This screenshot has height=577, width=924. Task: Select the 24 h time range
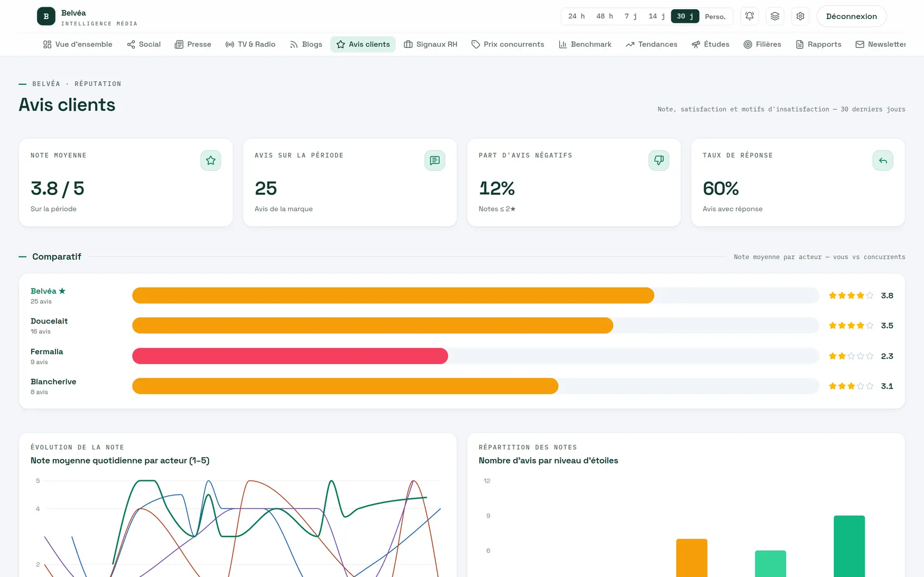coord(577,16)
